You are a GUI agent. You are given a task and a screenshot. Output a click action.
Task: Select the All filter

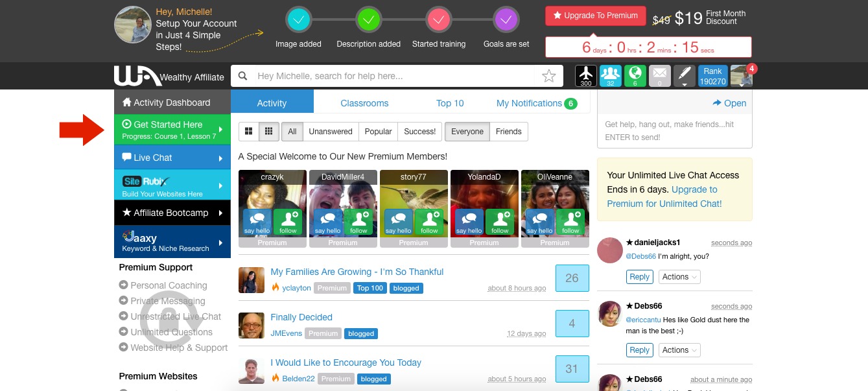click(x=292, y=132)
